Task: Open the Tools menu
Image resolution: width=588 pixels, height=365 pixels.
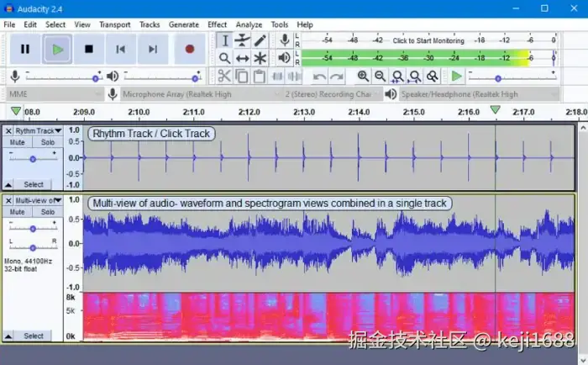Action: 280,24
